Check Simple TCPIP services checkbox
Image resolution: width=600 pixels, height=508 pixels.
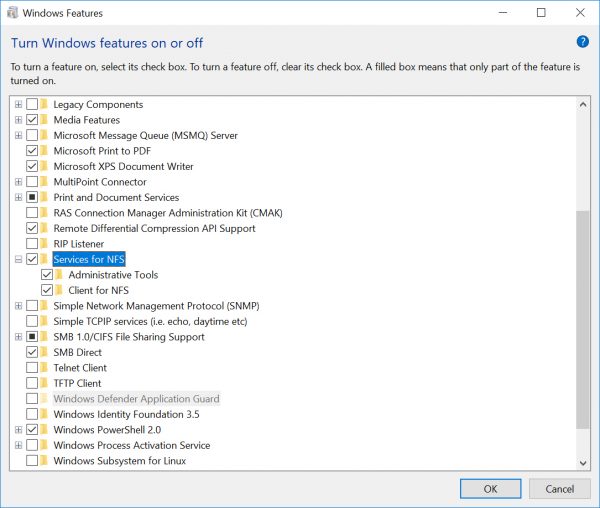[x=32, y=321]
